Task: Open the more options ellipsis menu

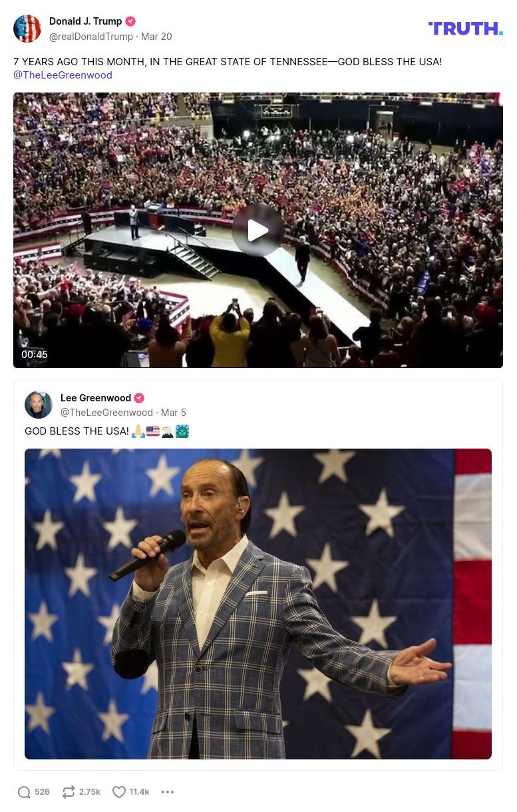Action: point(168,792)
